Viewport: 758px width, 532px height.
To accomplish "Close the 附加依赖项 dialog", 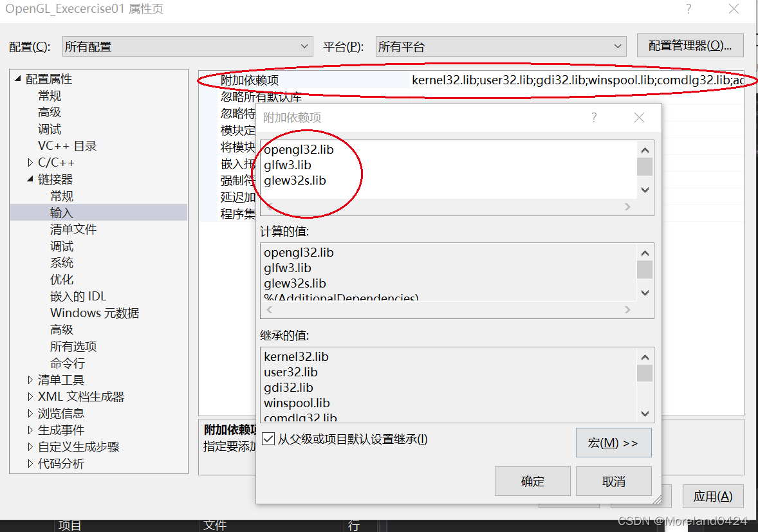I will (x=639, y=118).
